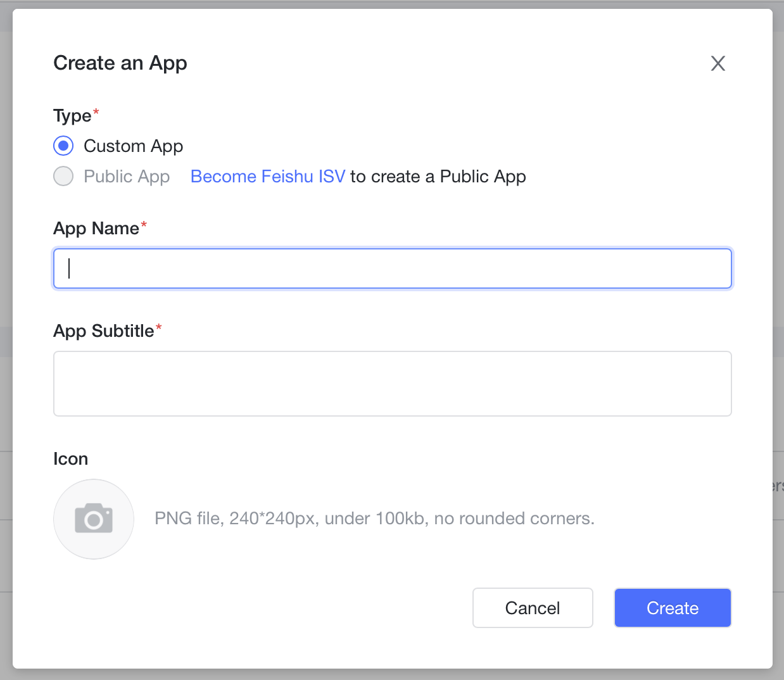This screenshot has width=784, height=680.
Task: Click the PNG file requirements hint text
Action: click(374, 519)
